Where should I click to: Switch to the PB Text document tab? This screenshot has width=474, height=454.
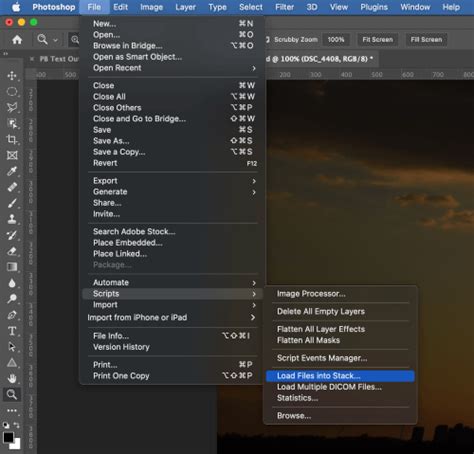pyautogui.click(x=59, y=59)
